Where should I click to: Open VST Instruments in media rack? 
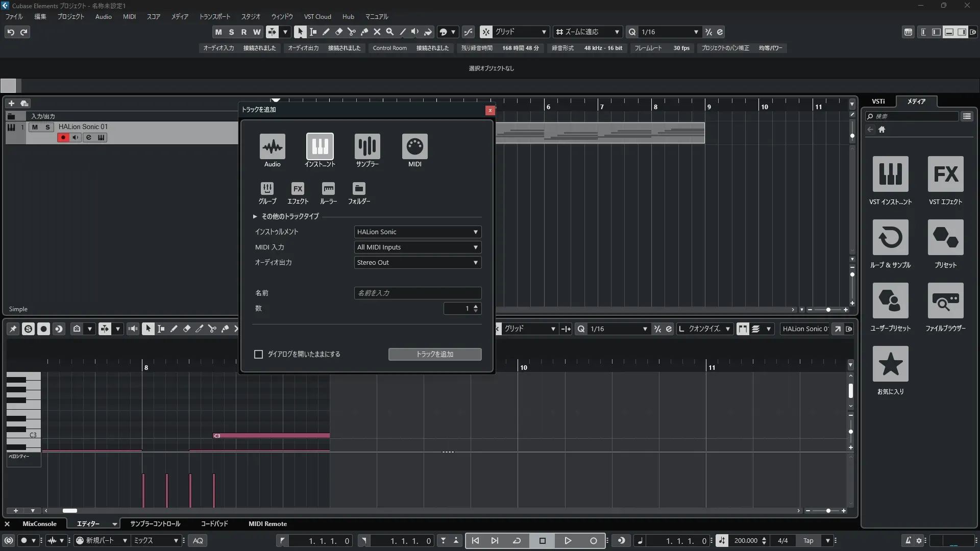pos(890,174)
